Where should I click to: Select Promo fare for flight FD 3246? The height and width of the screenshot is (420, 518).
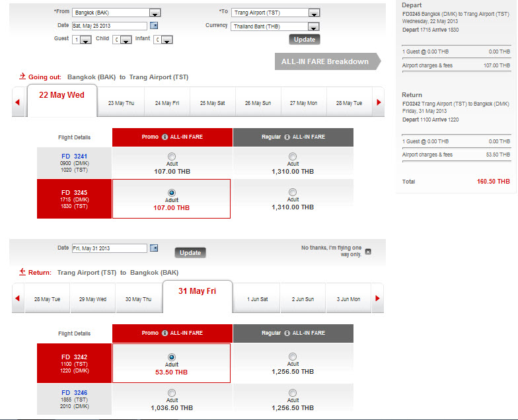click(x=172, y=392)
